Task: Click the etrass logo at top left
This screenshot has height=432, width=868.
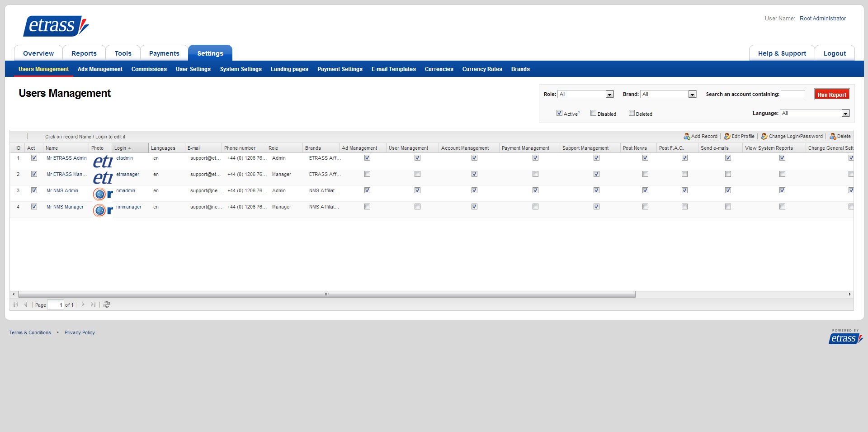Action: [x=56, y=26]
